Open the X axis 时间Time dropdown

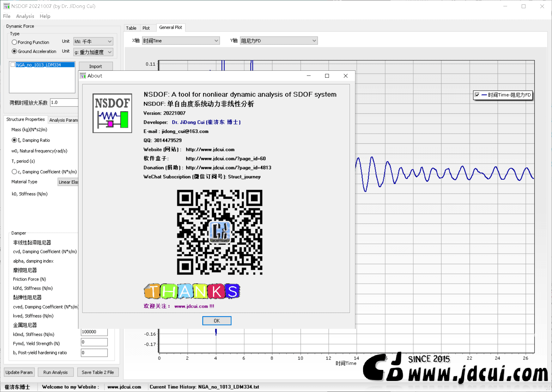181,41
